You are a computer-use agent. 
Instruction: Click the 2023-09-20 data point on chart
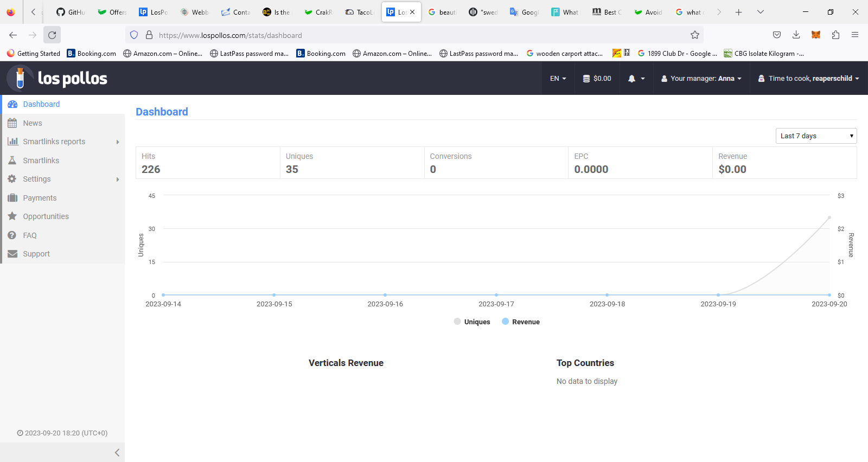(829, 217)
